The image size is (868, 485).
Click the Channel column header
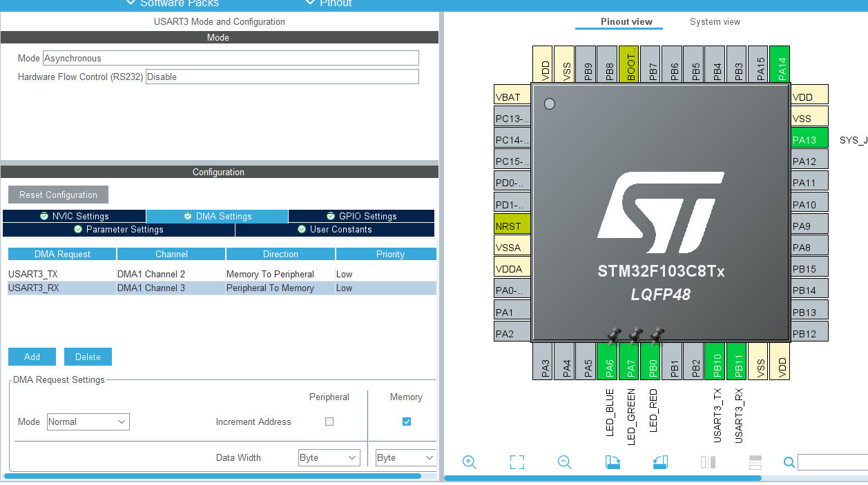pos(171,254)
